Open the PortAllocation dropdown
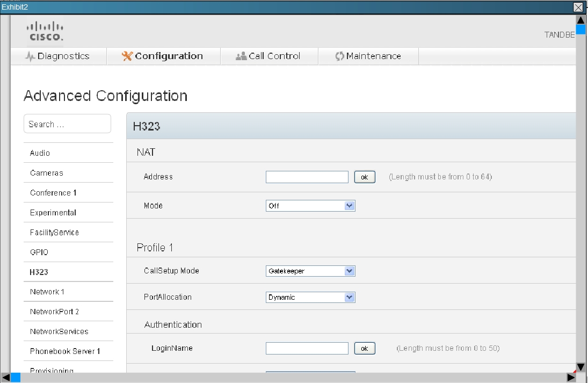The height and width of the screenshot is (383, 588). (310, 297)
